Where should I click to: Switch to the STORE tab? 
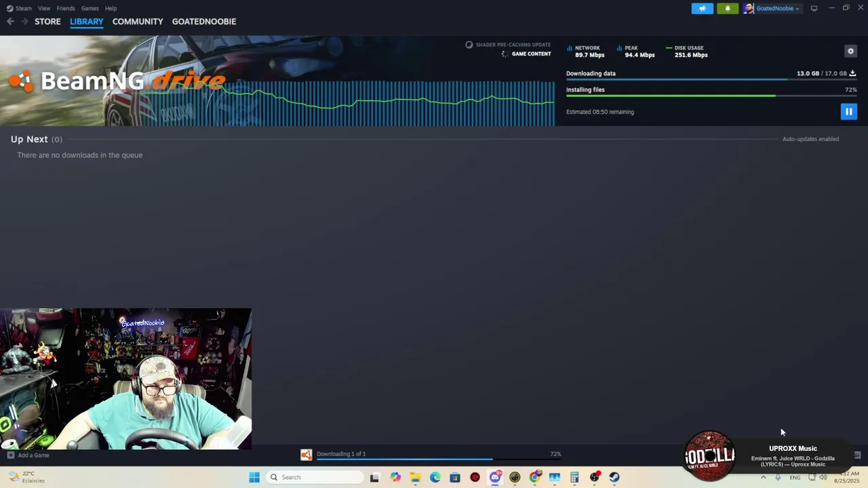coord(47,22)
